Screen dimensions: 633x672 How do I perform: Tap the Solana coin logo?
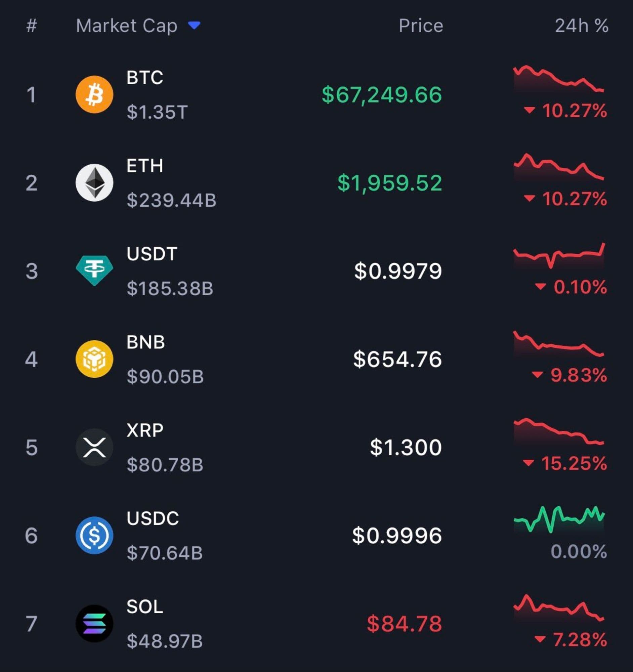tap(94, 624)
